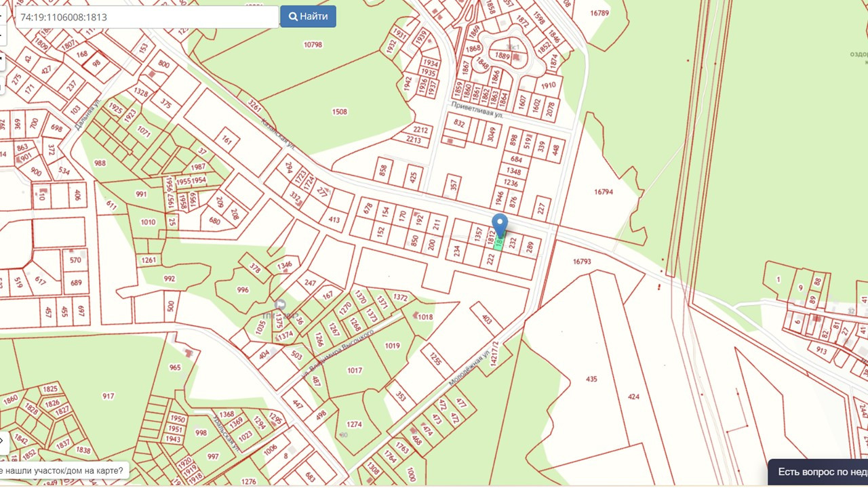Viewport: 868px width, 488px height.
Task: Open the 'не нашли участок/дом на карте?' prompt
Action: [x=63, y=470]
